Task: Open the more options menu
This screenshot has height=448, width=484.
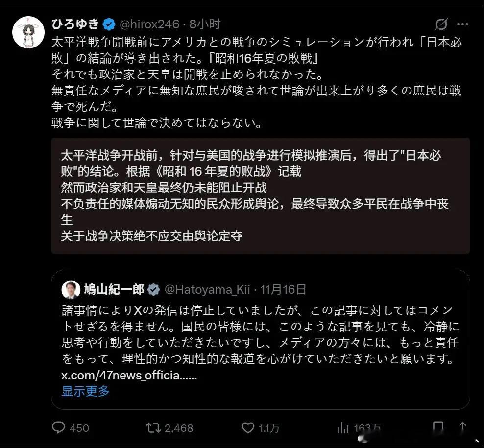Action: (462, 24)
